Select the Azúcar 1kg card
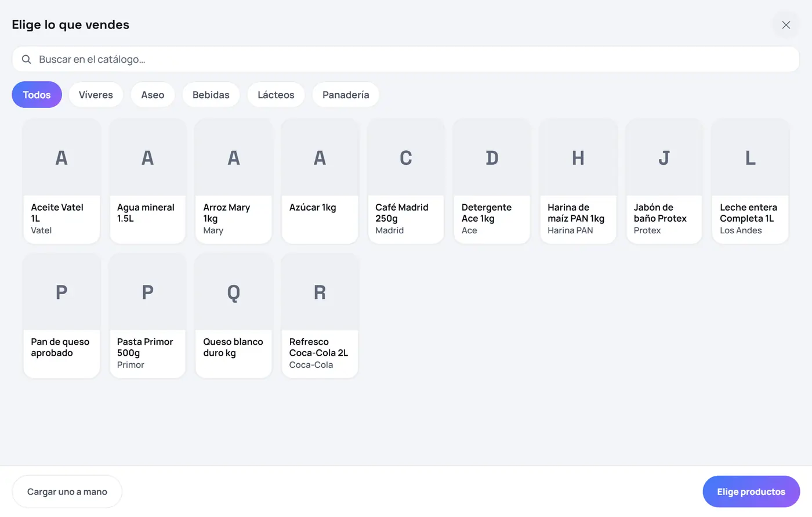 point(320,182)
